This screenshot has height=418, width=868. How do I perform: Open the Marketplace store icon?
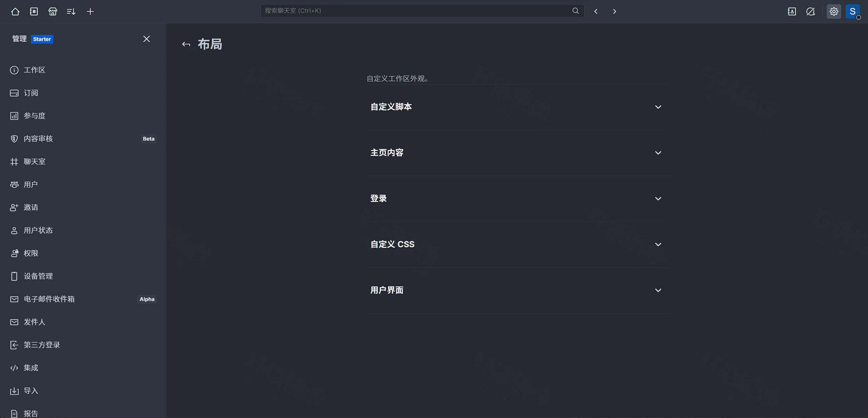click(x=53, y=11)
